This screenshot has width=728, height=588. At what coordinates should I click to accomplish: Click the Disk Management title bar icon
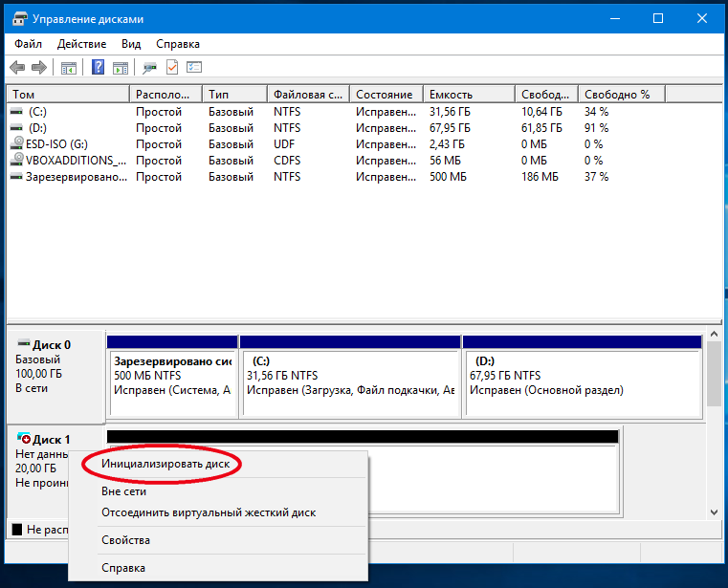20,19
